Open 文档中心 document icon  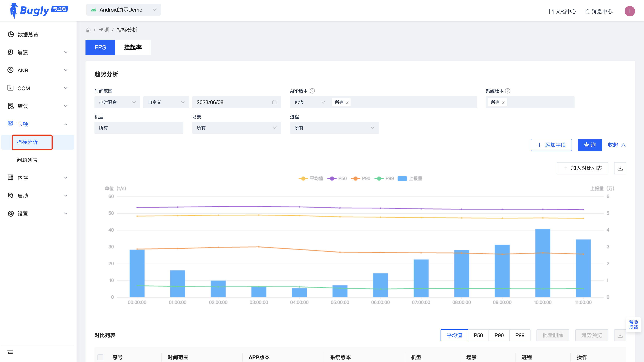pos(551,12)
